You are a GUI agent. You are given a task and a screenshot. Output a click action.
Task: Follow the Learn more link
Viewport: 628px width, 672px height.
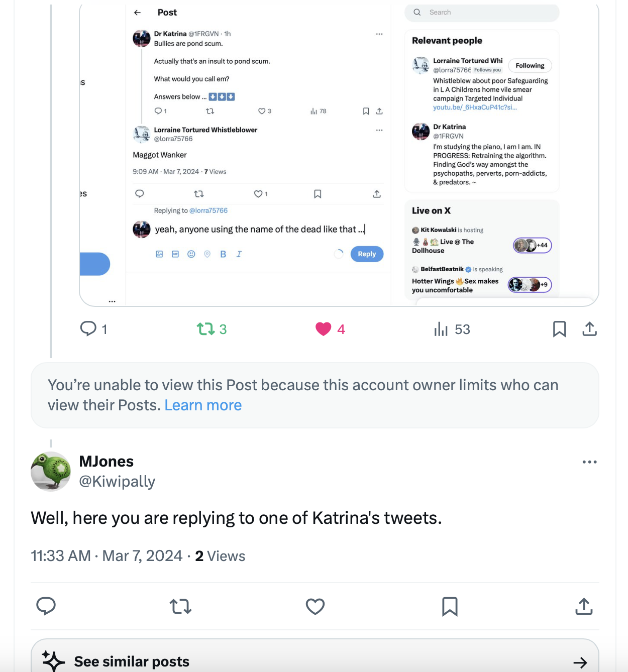coord(203,405)
